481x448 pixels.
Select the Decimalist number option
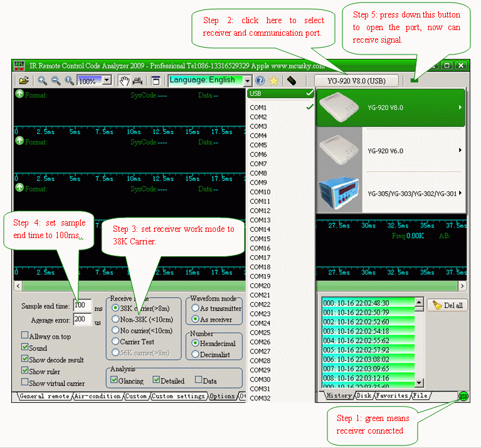click(x=195, y=354)
